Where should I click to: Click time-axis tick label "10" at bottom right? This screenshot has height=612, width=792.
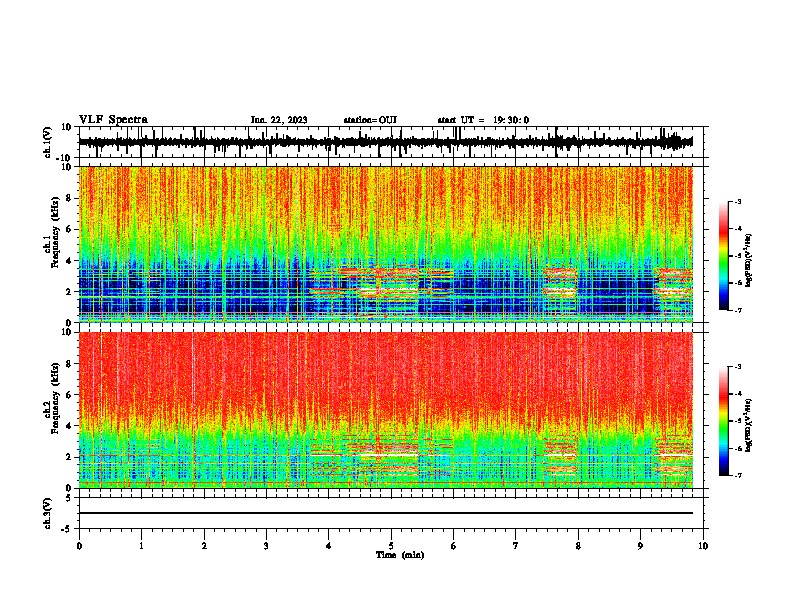point(703,546)
